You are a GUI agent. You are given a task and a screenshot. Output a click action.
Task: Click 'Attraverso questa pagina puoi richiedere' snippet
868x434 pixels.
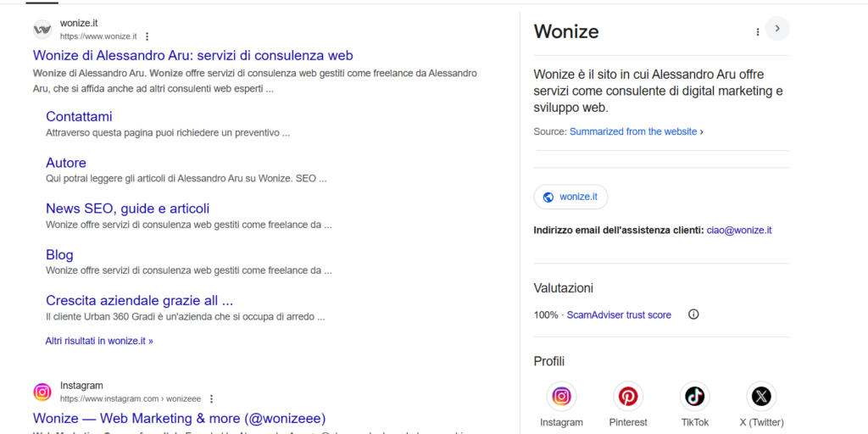pyautogui.click(x=168, y=133)
